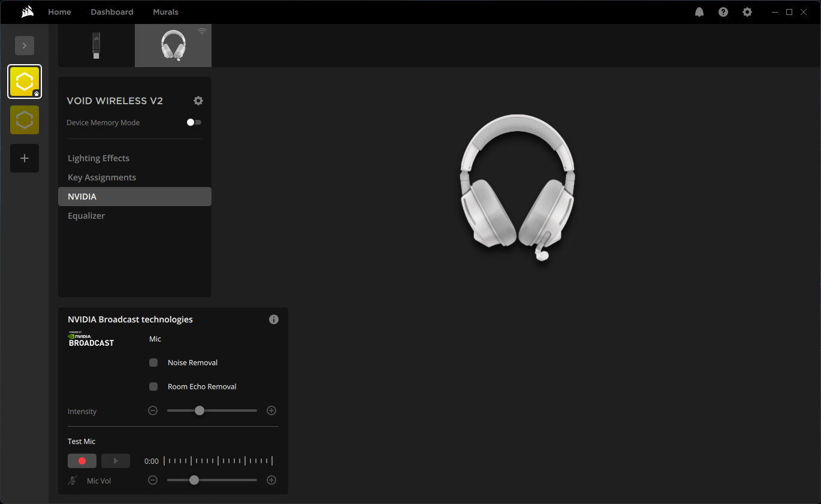Maximize the iCUE window
Image resolution: width=821 pixels, height=504 pixels.
click(789, 12)
